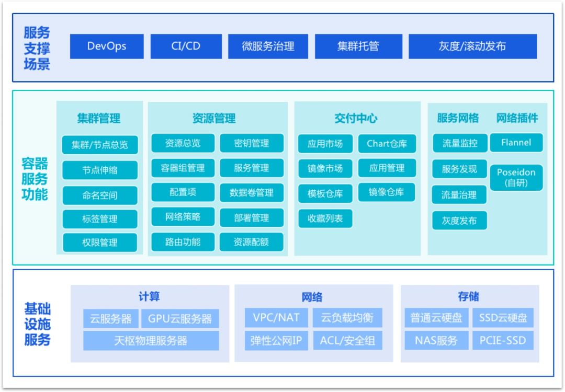Click the 灰度/滚动发布 box
565x392 pixels.
point(473,47)
